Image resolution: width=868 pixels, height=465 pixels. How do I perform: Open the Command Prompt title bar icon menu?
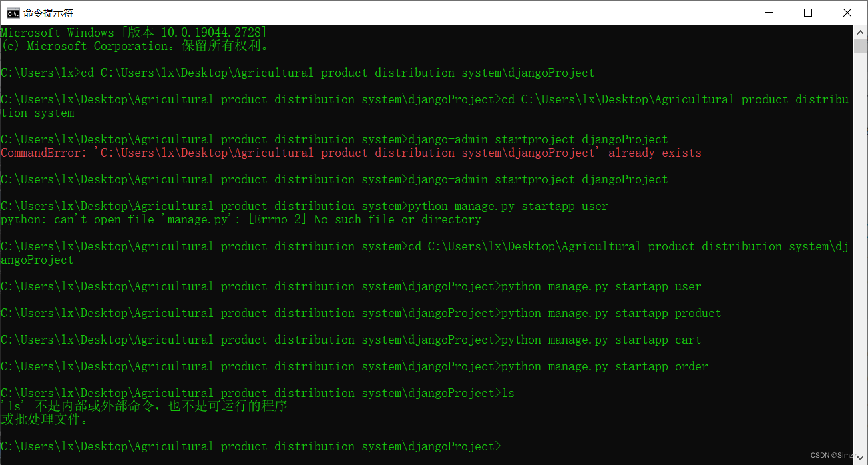[x=13, y=13]
